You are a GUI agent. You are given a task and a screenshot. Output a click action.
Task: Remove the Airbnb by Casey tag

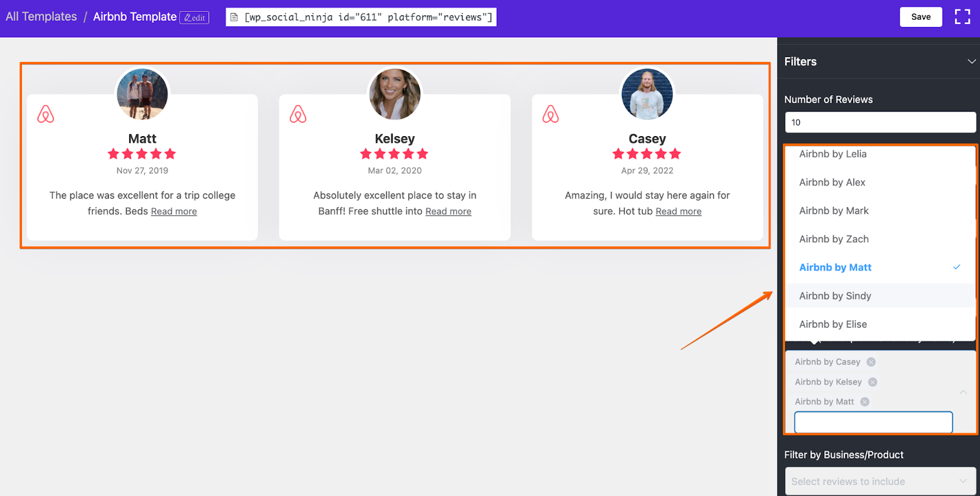point(871,362)
